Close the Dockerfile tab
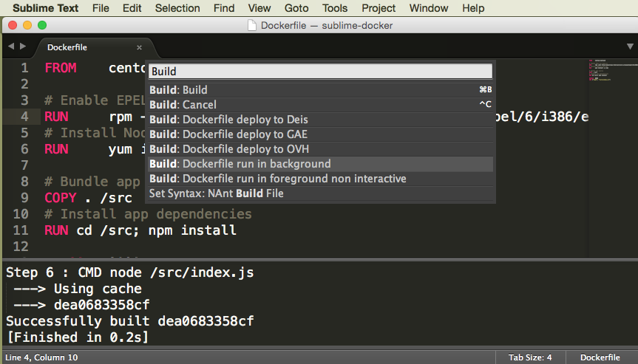The width and height of the screenshot is (638, 364). (139, 47)
